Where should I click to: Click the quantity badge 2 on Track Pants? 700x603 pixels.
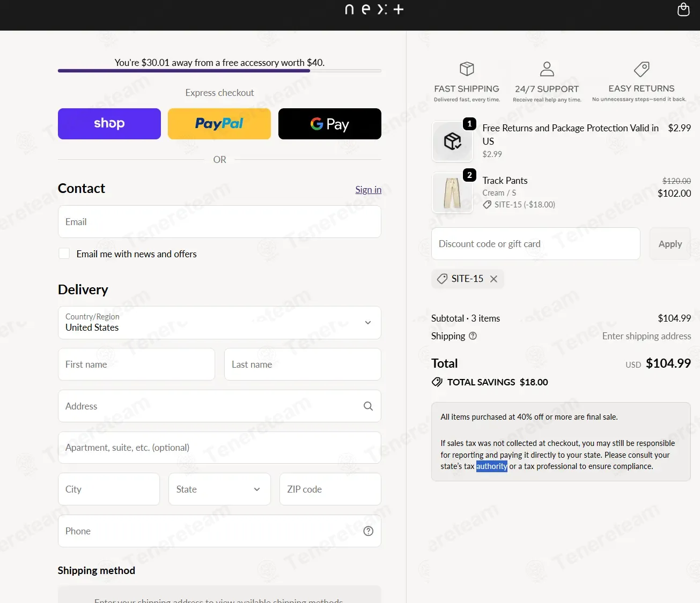[x=469, y=175]
